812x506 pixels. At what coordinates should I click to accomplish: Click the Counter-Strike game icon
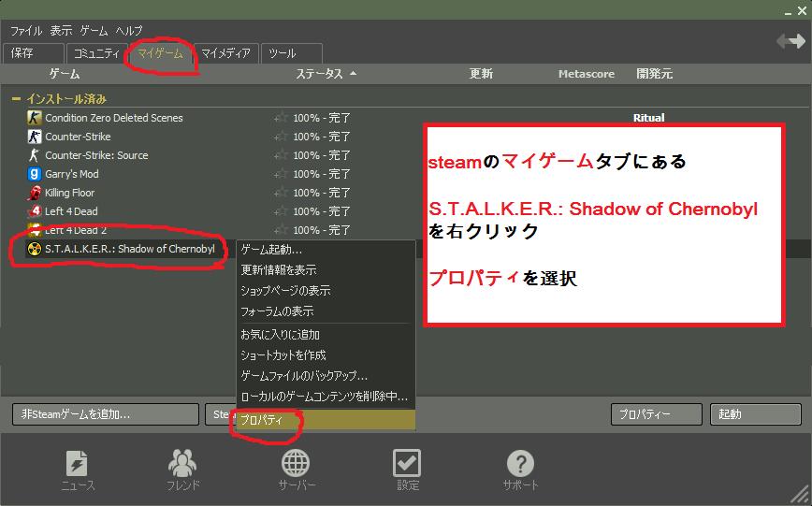point(35,137)
